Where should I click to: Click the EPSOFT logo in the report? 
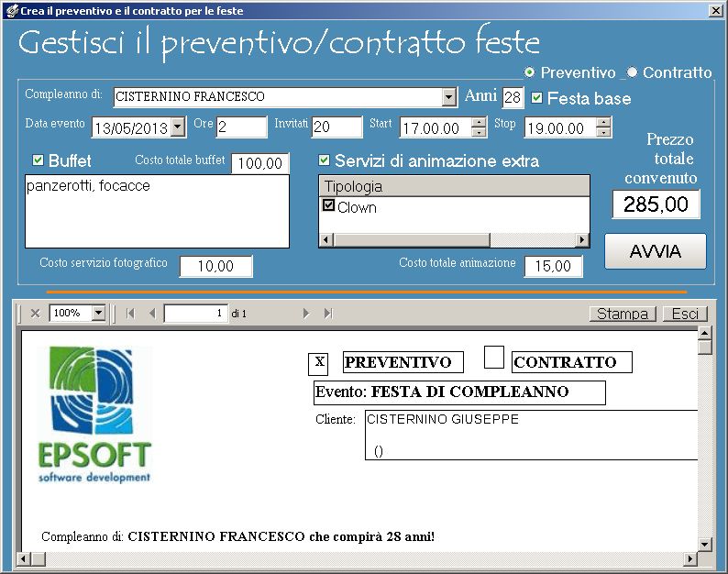[94, 414]
